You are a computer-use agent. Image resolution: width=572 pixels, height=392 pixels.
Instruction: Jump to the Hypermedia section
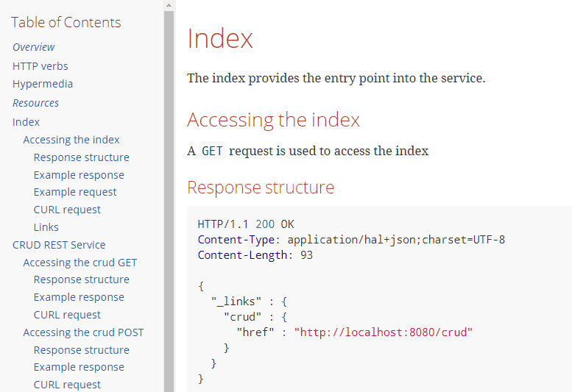[x=43, y=84]
